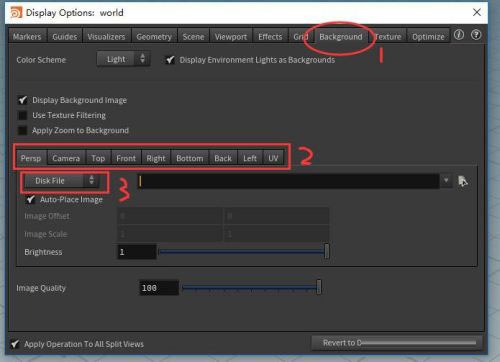The image size is (500, 362).
Task: Open help via question mark icon
Action: click(476, 35)
